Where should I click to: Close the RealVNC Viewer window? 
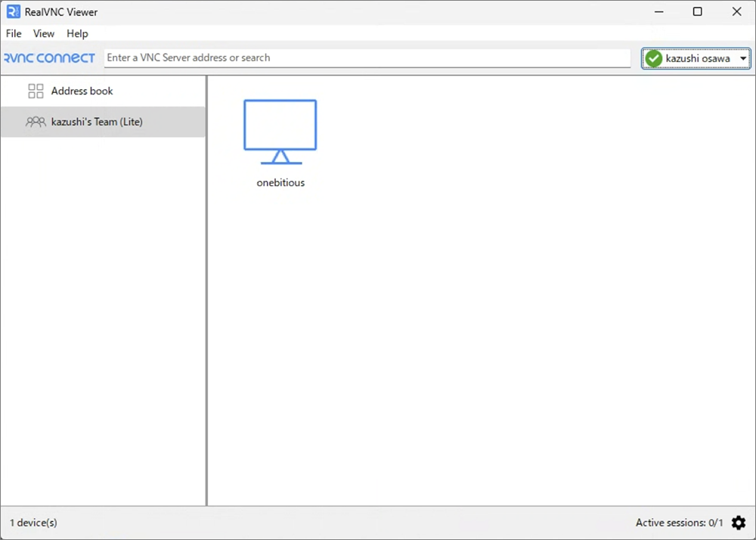pos(736,11)
